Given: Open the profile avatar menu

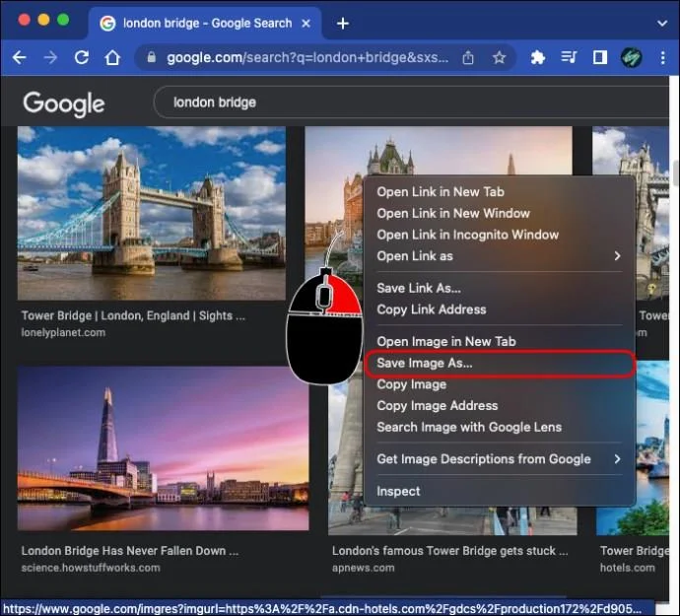Looking at the screenshot, I should (x=632, y=57).
